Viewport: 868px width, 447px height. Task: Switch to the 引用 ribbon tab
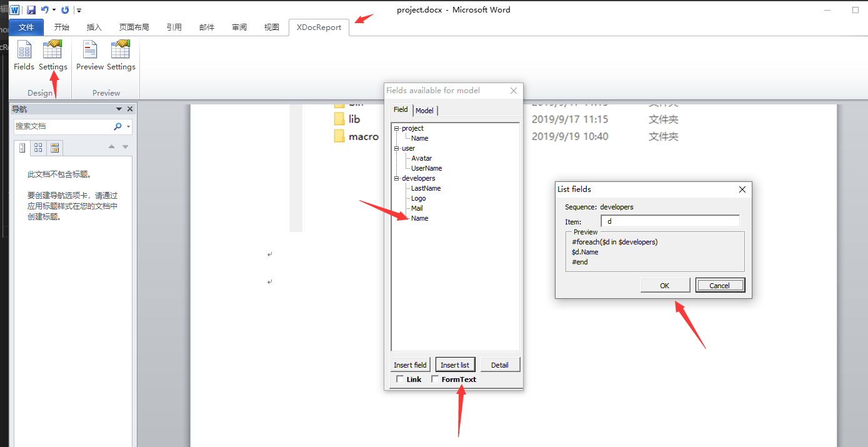[174, 28]
